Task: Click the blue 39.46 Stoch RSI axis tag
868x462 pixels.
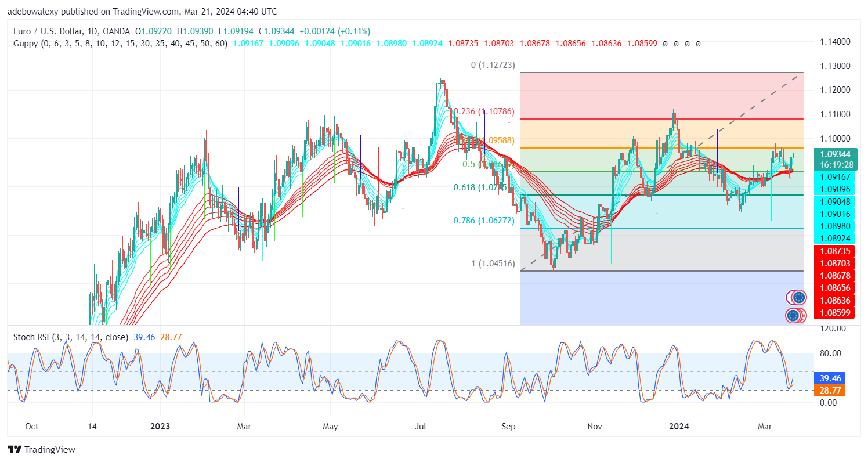Action: coord(830,377)
